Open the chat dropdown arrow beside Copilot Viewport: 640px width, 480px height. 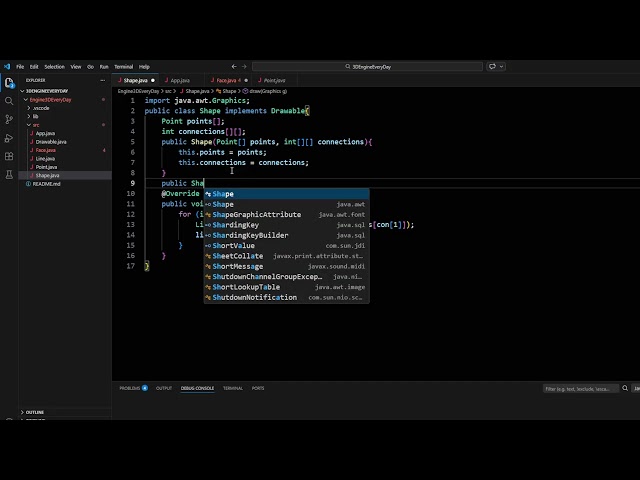pos(502,67)
